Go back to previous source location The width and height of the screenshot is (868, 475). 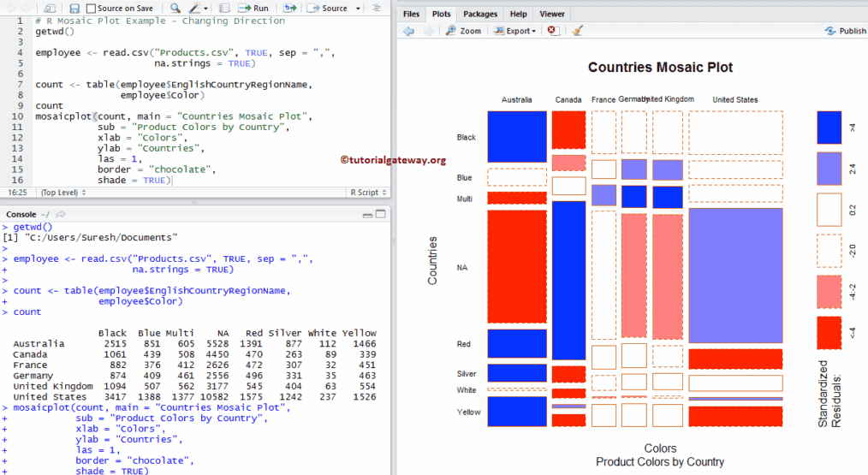tap(10, 9)
